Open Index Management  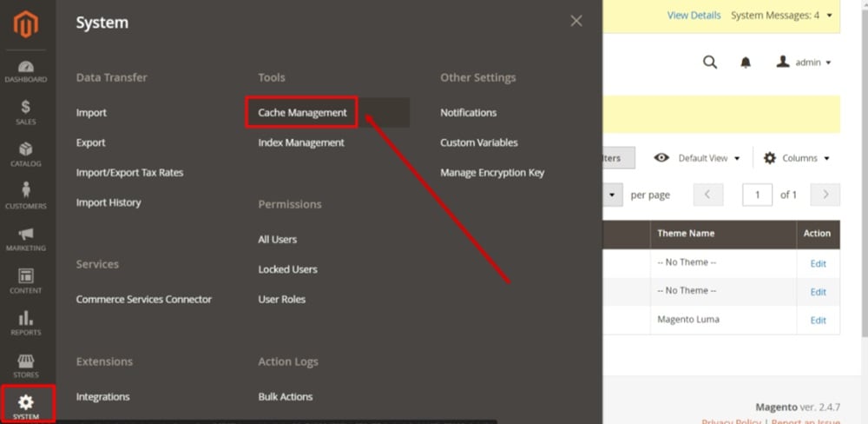click(301, 142)
